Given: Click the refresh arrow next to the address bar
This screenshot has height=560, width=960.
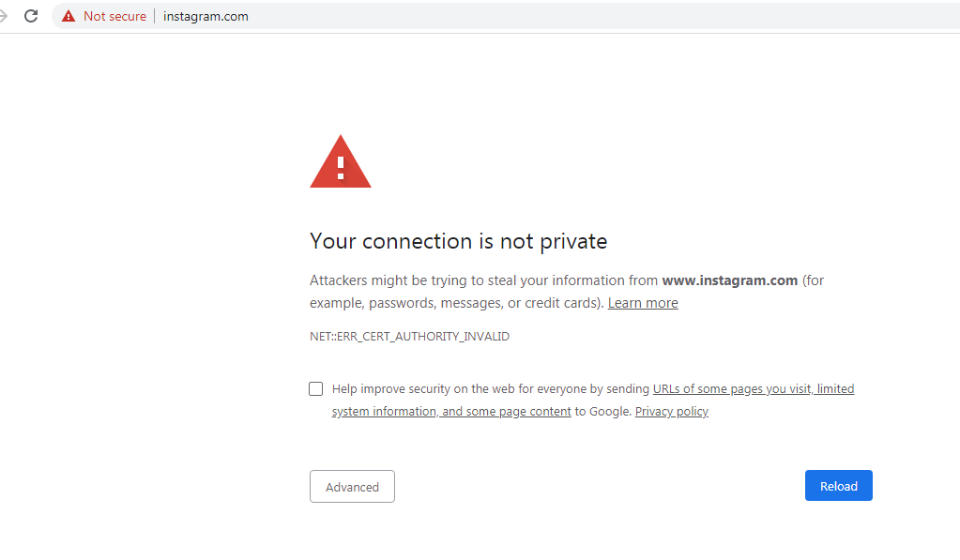Looking at the screenshot, I should (x=31, y=15).
